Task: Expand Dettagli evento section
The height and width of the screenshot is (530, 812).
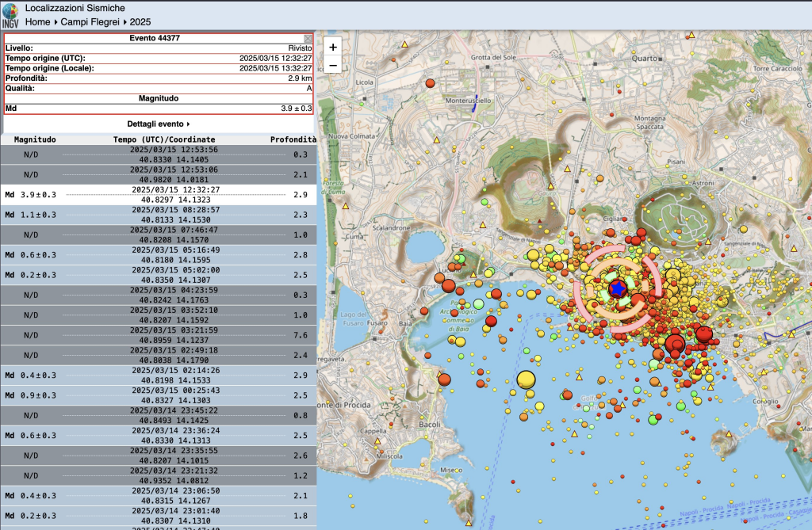Action: coord(159,124)
